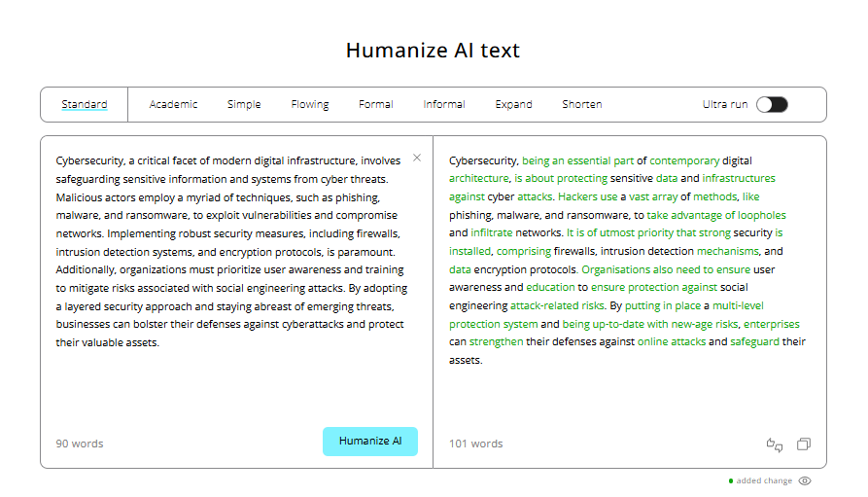Toggle the added change eye icon

coord(804,480)
